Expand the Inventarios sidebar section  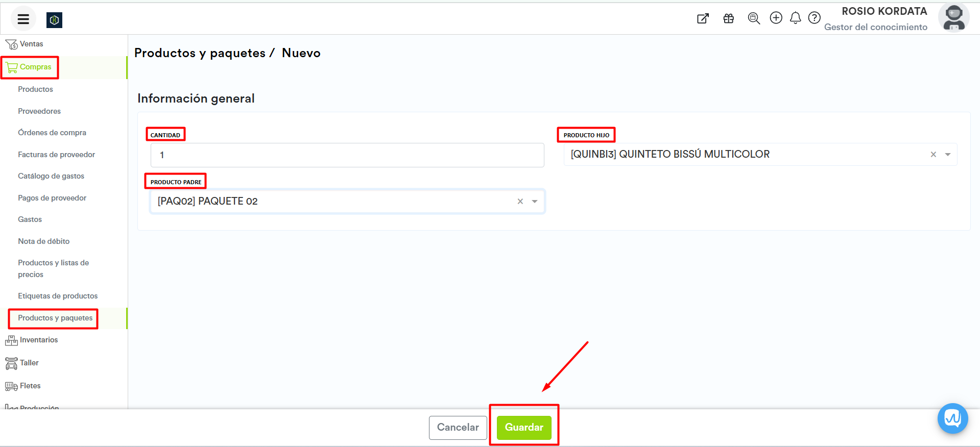(x=39, y=340)
